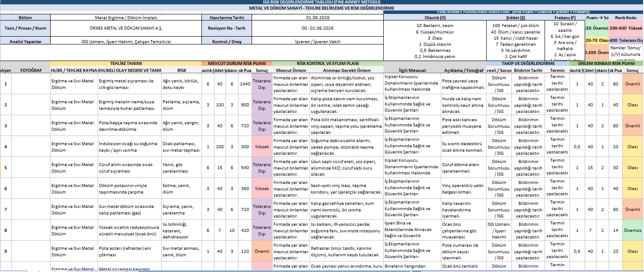Select the risk score cell '1440'

pyautogui.click(x=245, y=84)
